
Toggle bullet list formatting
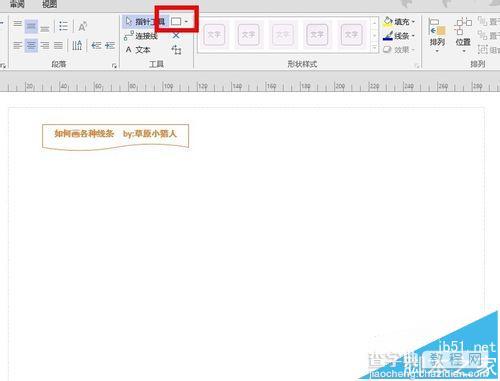pos(63,26)
